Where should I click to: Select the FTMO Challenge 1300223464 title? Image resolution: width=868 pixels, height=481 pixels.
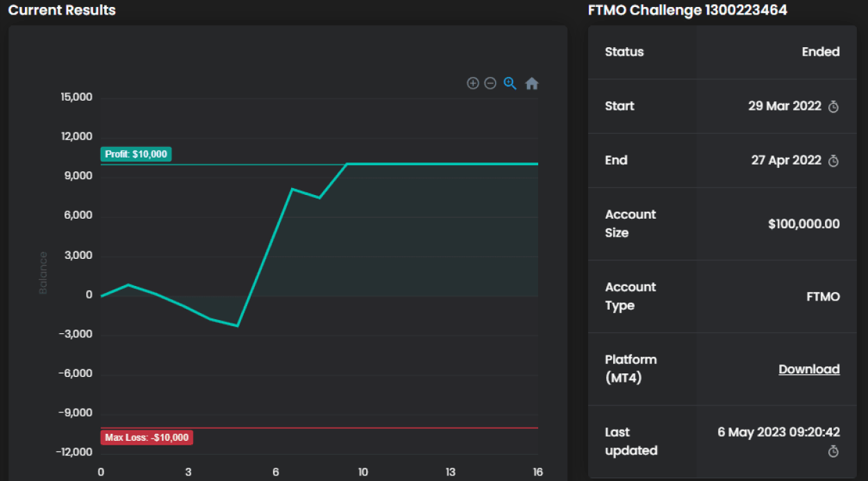click(687, 10)
